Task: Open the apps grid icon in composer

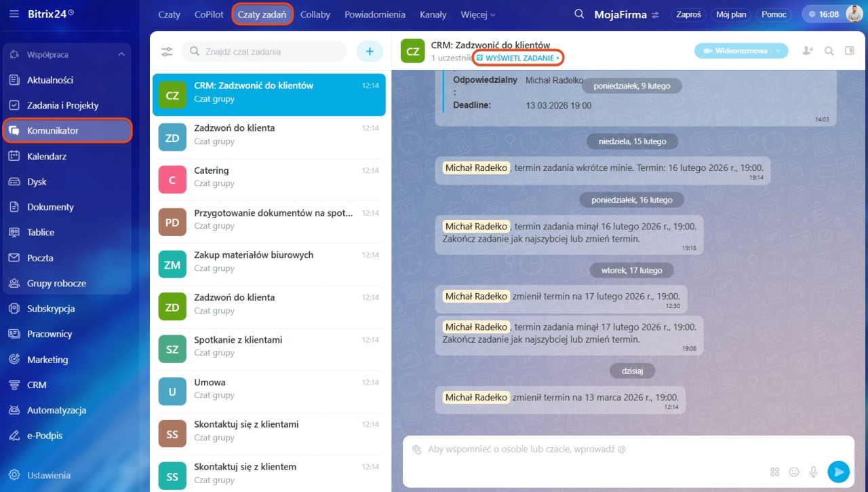Action: click(x=775, y=472)
